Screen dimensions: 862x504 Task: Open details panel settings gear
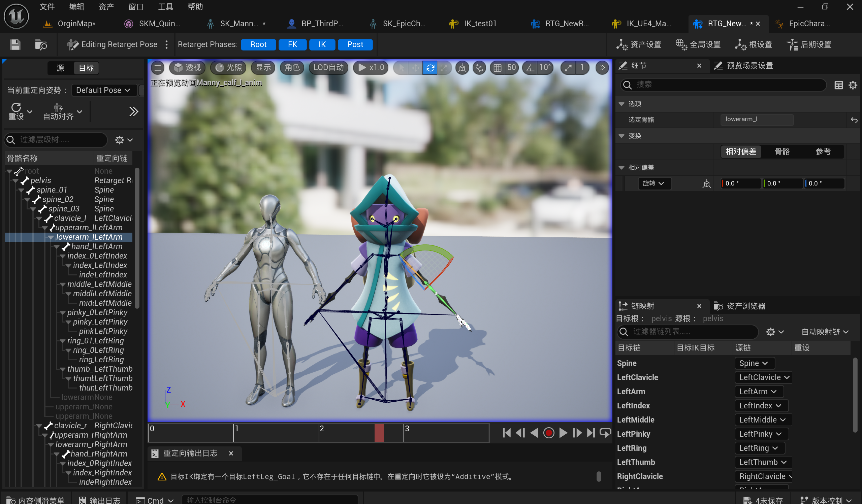point(853,85)
